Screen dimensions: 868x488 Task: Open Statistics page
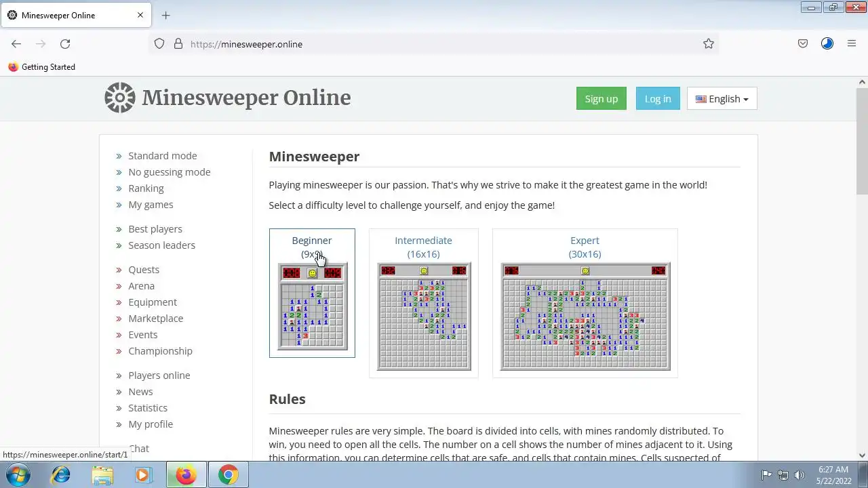click(148, 408)
